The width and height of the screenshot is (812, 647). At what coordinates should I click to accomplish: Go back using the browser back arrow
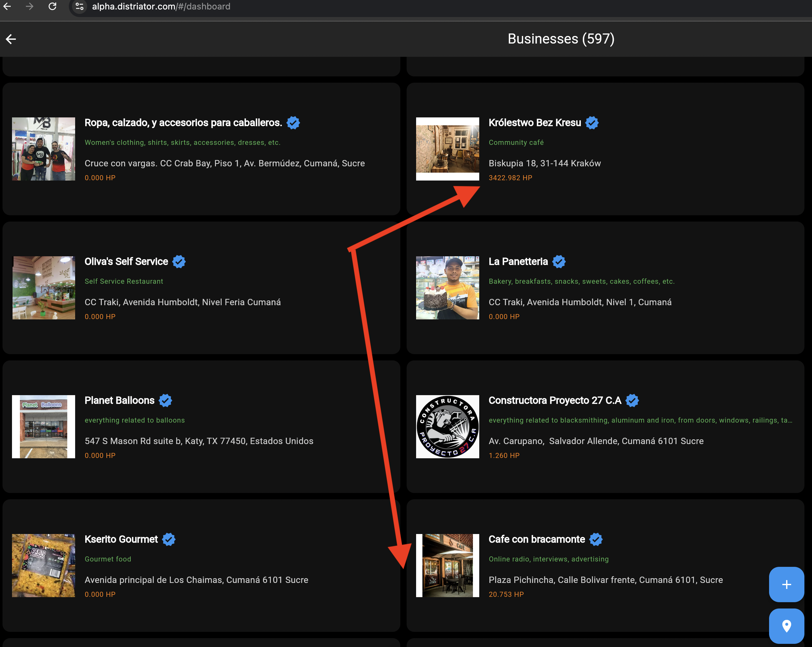7,6
